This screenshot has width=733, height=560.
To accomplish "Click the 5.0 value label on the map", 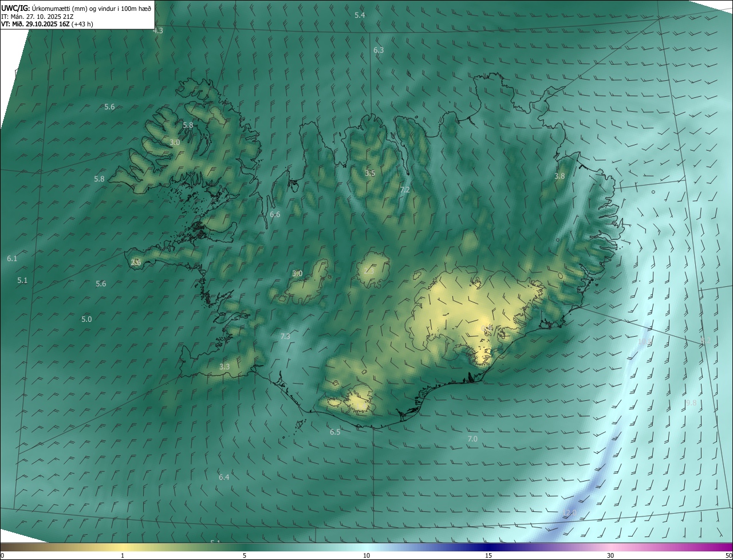I will coord(86,319).
